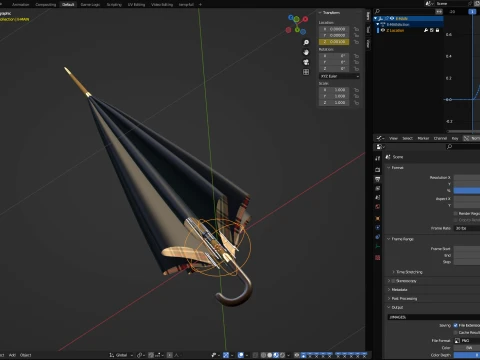Uncheck the File Extensions checkbox
480x360 pixels.
(456, 325)
